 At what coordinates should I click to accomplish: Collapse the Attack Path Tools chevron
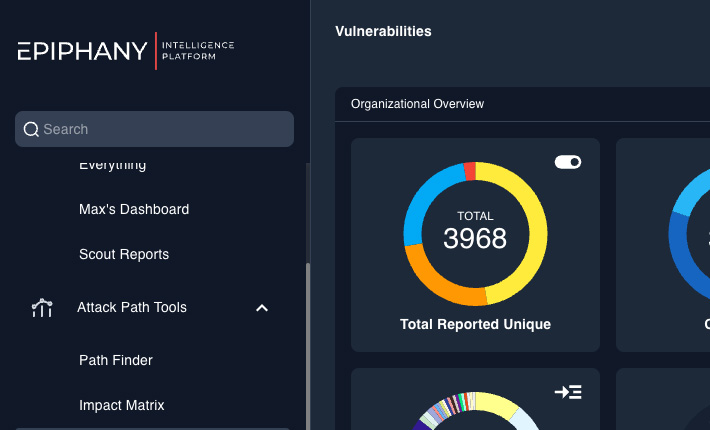(x=262, y=308)
